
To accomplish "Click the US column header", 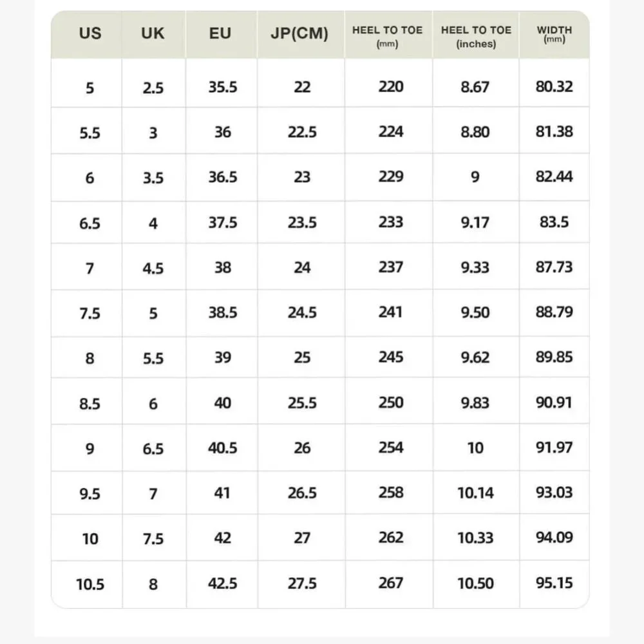I will (90, 33).
